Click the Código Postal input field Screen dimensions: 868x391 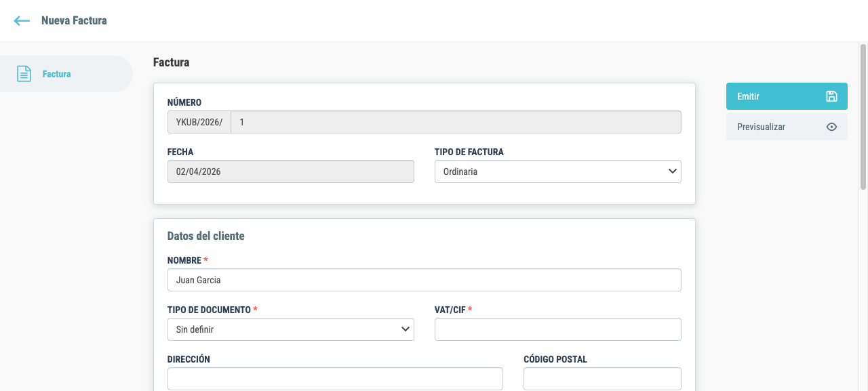pos(602,379)
